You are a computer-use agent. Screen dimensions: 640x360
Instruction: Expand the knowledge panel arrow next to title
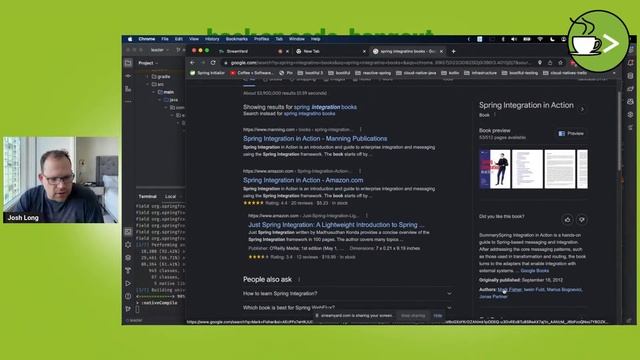coord(582,109)
